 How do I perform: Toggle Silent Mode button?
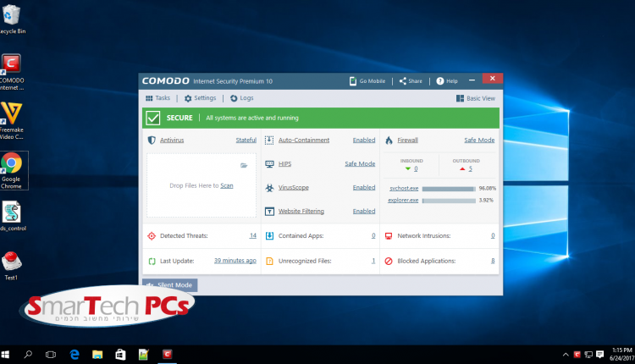(x=169, y=285)
